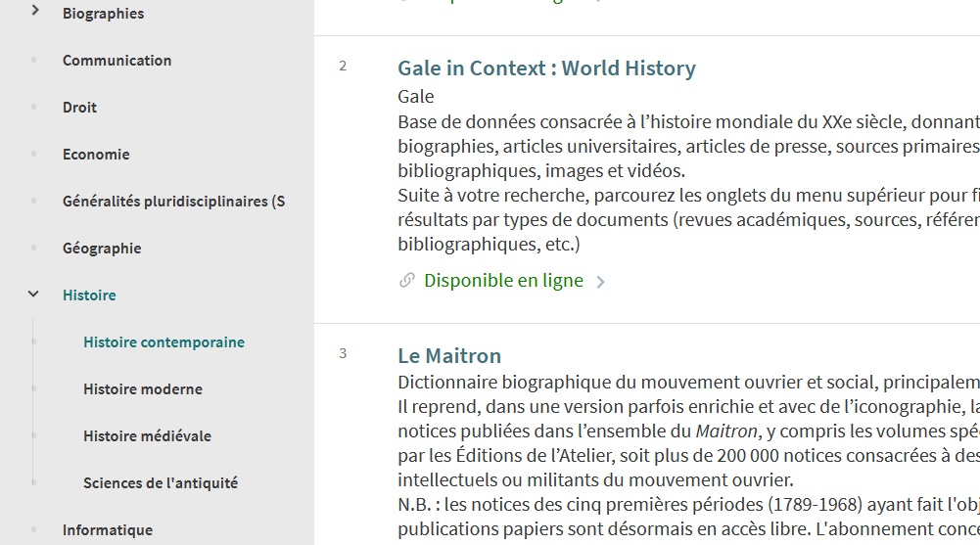The height and width of the screenshot is (545, 980).
Task: Open Généralités pluridisciplinaires category
Action: point(173,201)
